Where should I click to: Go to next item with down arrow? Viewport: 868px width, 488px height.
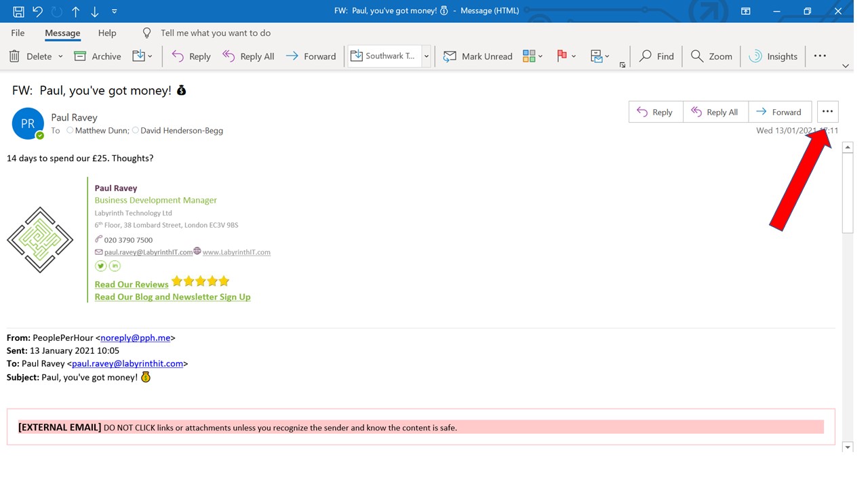(95, 12)
